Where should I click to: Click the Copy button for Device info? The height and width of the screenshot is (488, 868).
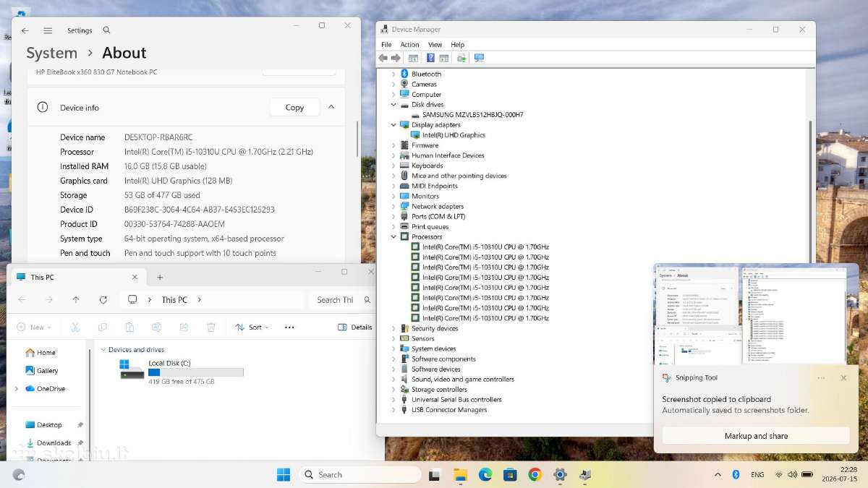(x=294, y=107)
